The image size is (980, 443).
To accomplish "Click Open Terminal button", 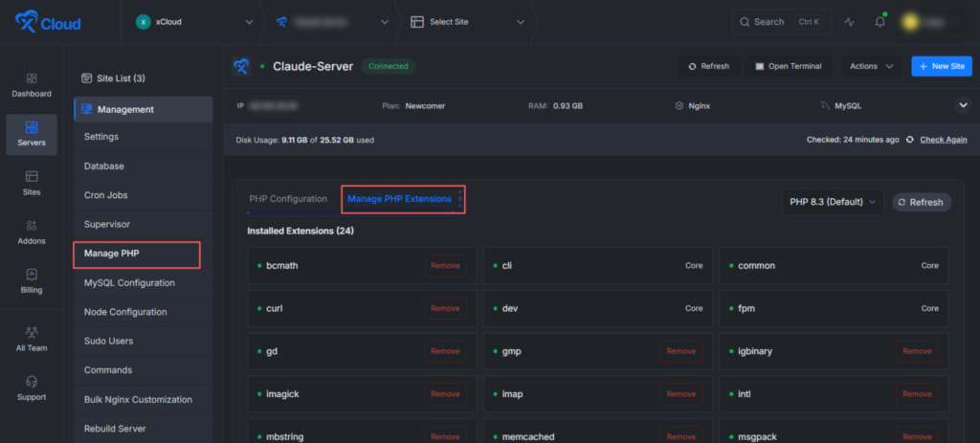I will point(789,66).
